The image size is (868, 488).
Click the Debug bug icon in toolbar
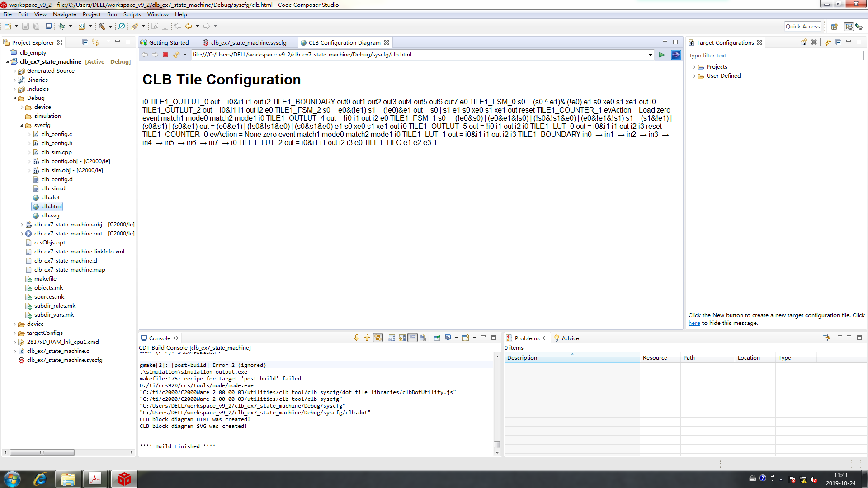point(62,27)
